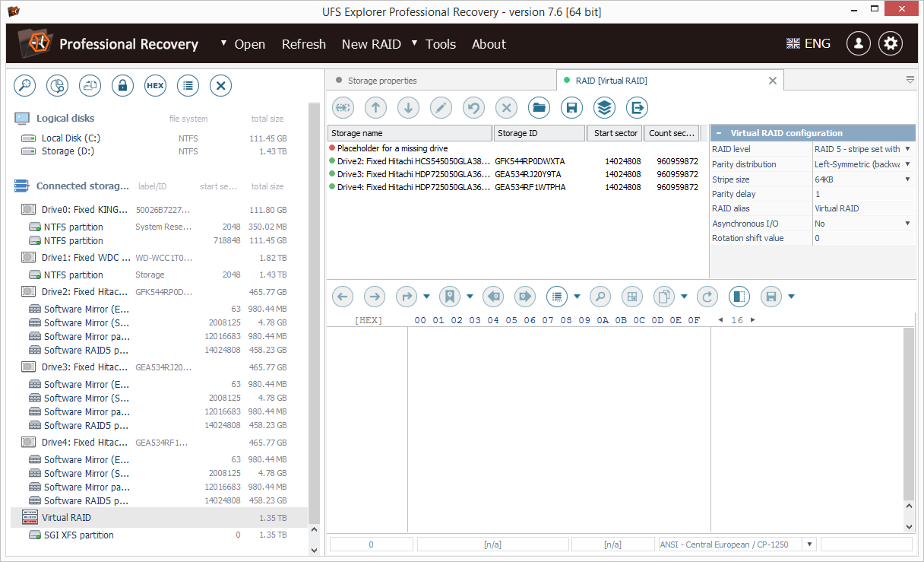
Task: Close the RAID [Virtual RAID] tab
Action: (x=773, y=81)
